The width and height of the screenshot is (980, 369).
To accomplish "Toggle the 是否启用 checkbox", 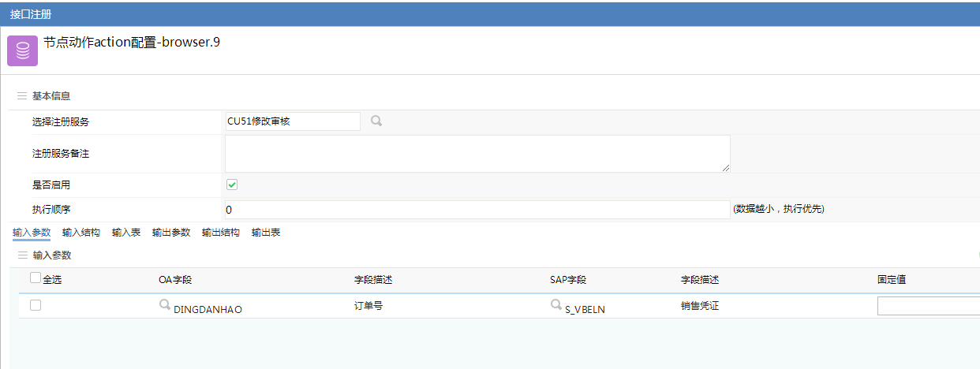I will (x=232, y=184).
